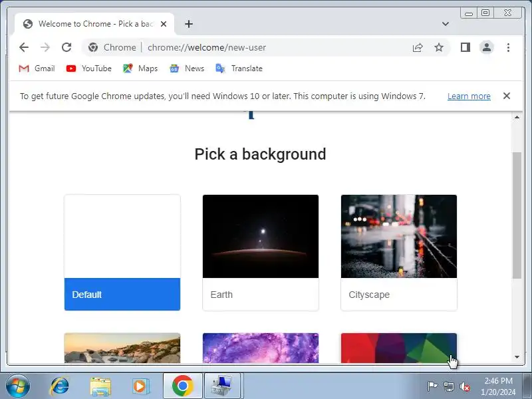Choose the Cityscape background
The width and height of the screenshot is (532, 399).
coord(399,253)
